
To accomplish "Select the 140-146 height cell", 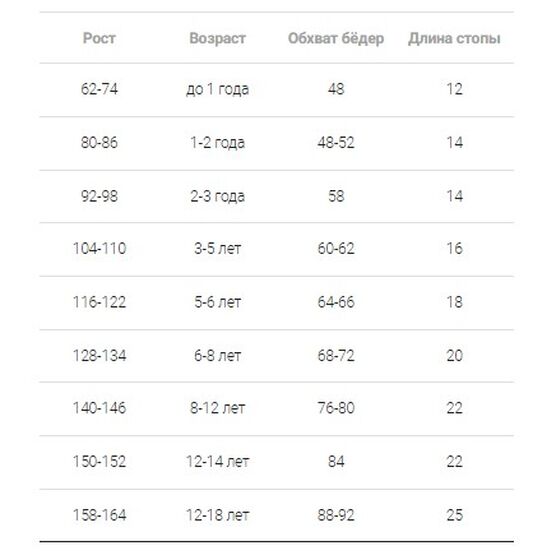I will [x=99, y=408].
